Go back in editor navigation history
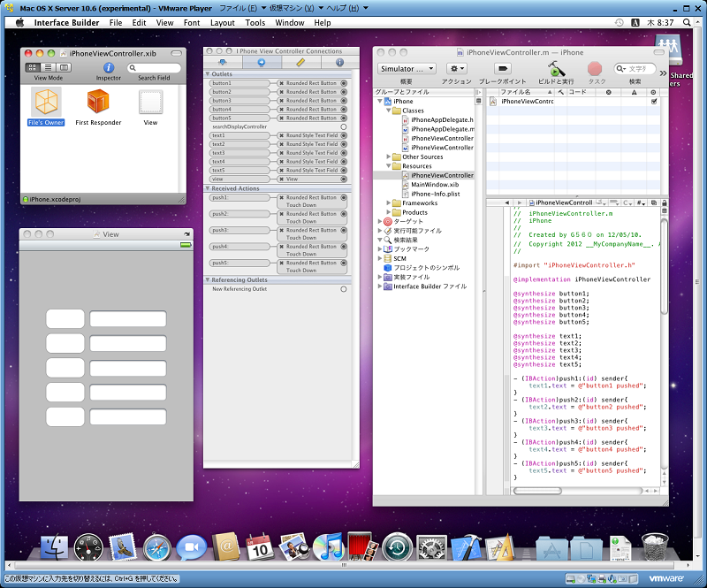The image size is (707, 588). click(506, 203)
